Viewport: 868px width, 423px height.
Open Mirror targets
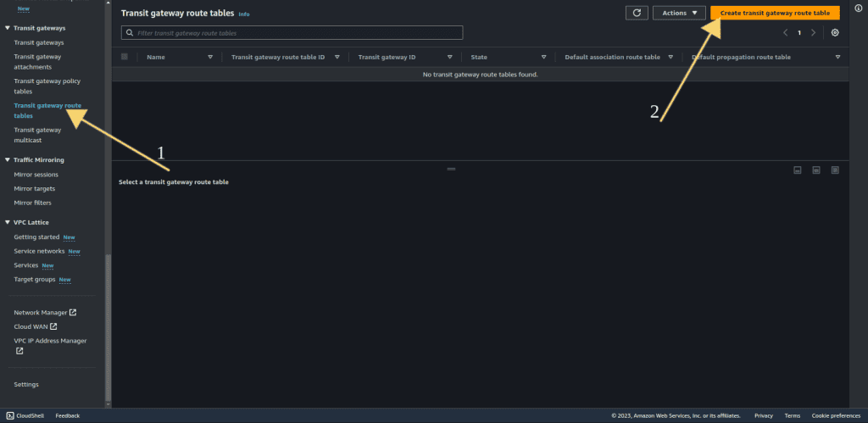point(34,189)
